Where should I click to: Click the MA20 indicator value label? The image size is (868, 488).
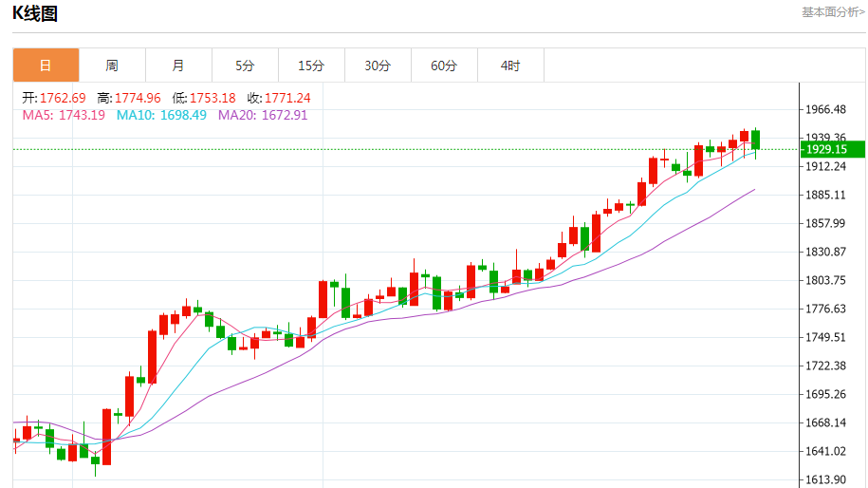coord(263,115)
